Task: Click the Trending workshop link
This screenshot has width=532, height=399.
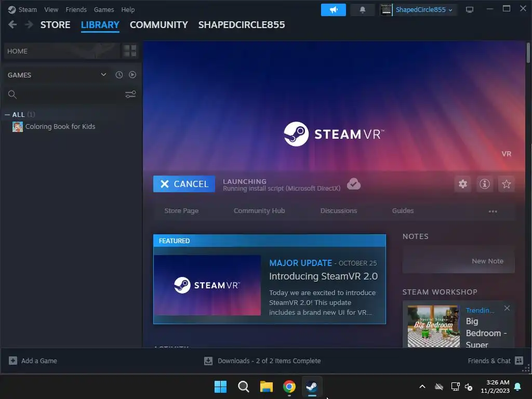Action: [x=480, y=311]
